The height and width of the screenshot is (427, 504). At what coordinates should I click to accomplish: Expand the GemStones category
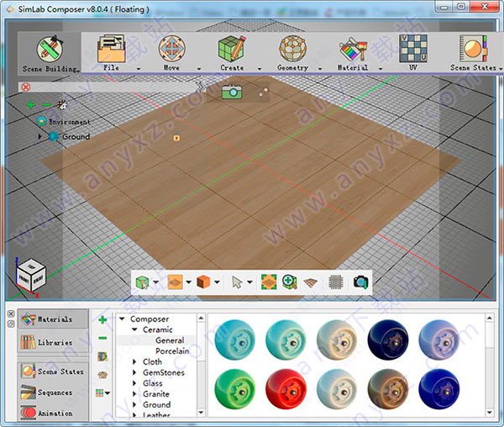click(134, 372)
